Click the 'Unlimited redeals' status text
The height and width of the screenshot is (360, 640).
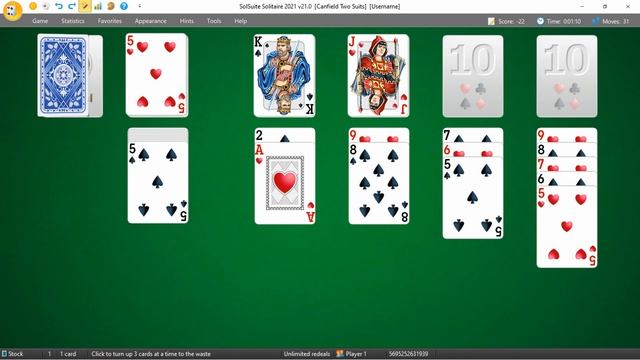[x=307, y=354]
